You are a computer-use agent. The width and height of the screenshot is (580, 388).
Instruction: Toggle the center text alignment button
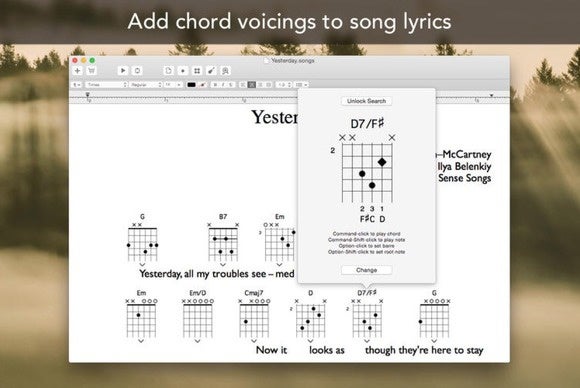[x=252, y=85]
